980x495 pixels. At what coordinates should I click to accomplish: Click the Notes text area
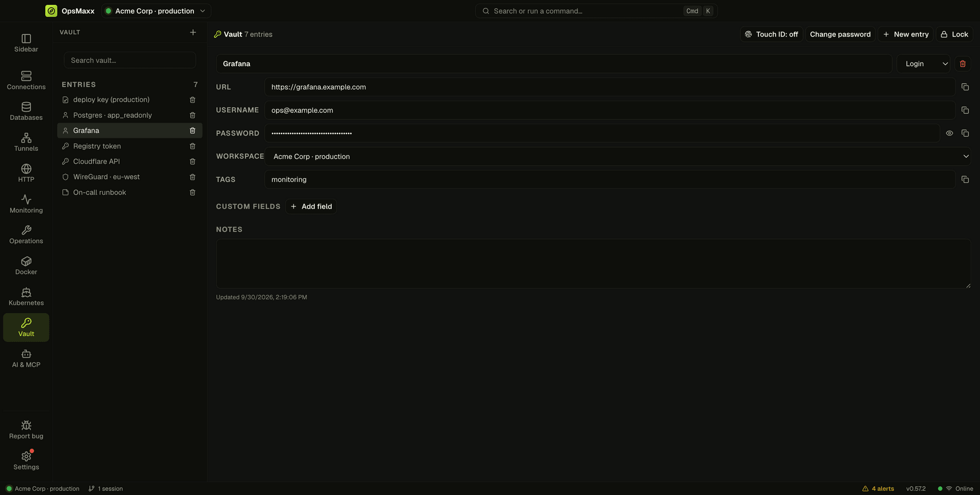pos(593,264)
